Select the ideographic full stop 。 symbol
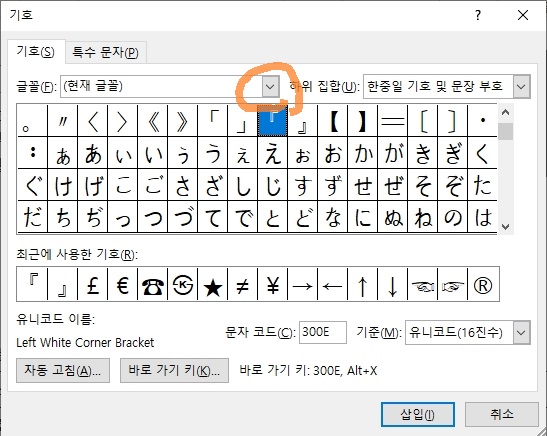The width and height of the screenshot is (547, 436). click(x=32, y=121)
